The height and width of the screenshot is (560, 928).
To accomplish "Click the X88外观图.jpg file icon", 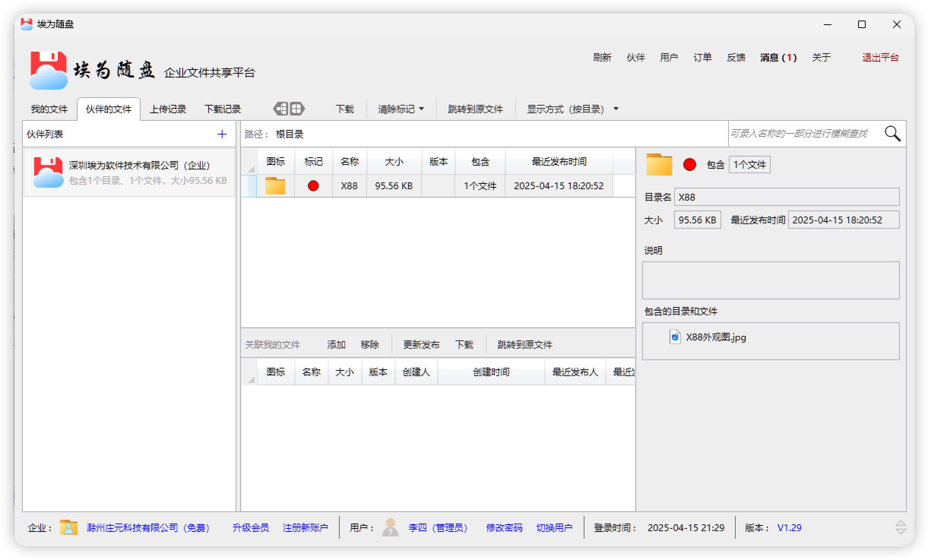I will pos(675,337).
